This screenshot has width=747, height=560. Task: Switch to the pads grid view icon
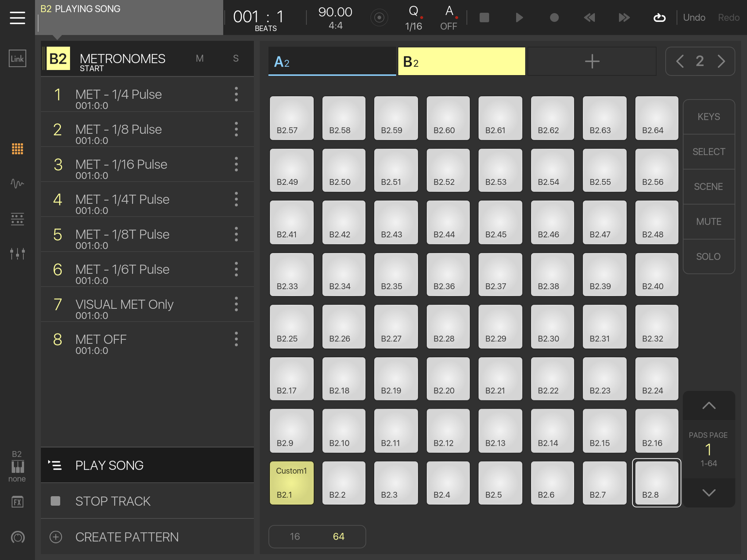pyautogui.click(x=17, y=149)
